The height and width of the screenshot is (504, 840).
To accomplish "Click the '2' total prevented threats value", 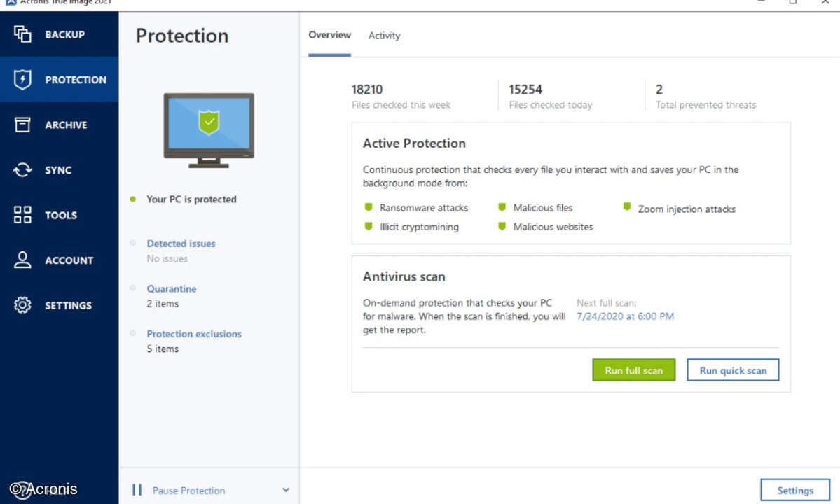I will 659,90.
